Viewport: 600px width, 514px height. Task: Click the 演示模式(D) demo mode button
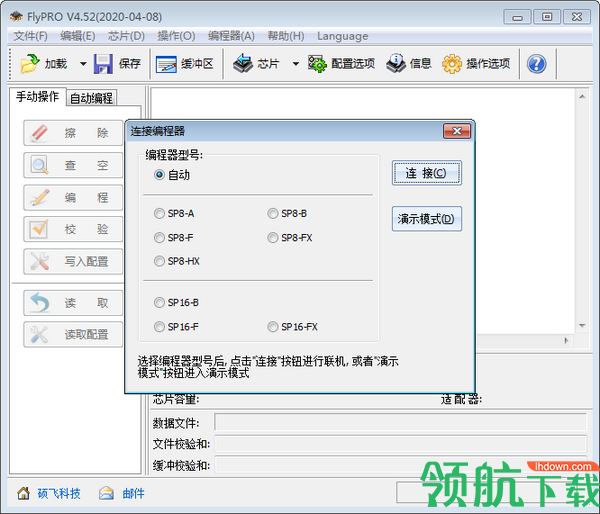pyautogui.click(x=427, y=219)
